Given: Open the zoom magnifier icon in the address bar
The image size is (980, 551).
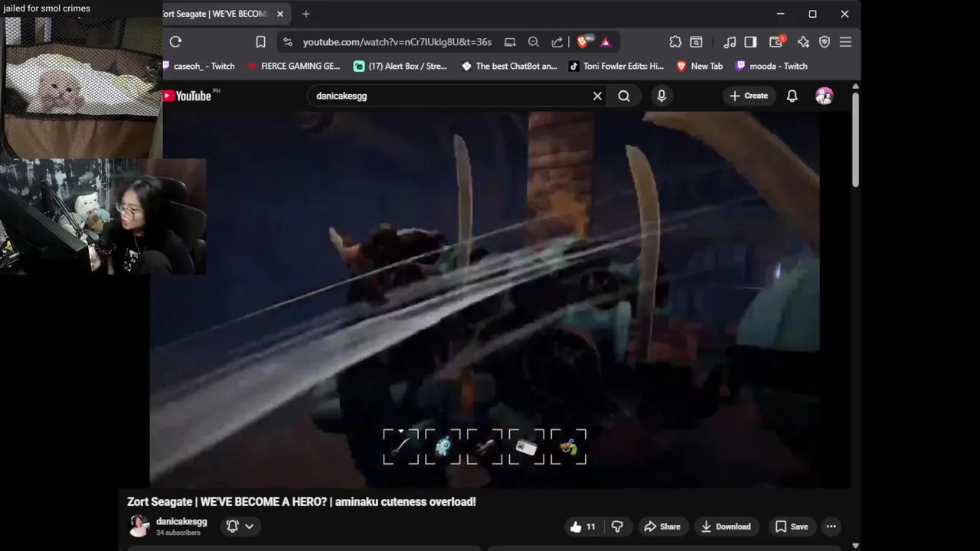Looking at the screenshot, I should [x=534, y=42].
